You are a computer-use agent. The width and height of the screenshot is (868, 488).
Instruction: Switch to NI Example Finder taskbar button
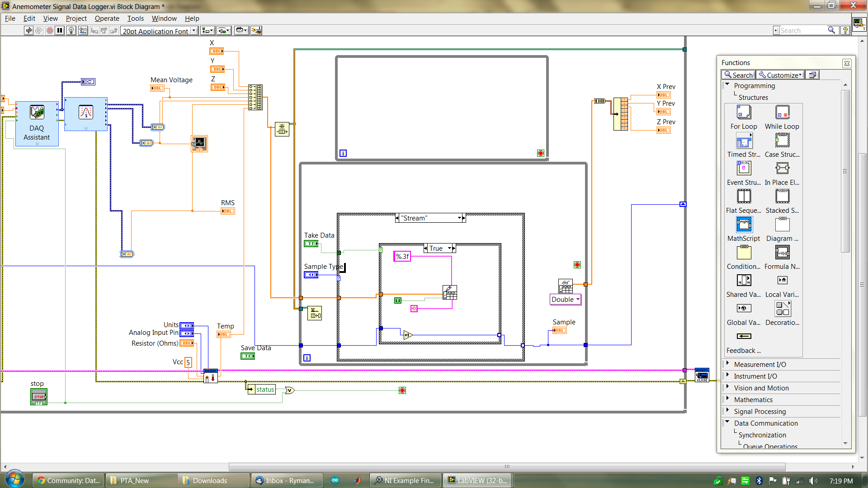click(405, 480)
